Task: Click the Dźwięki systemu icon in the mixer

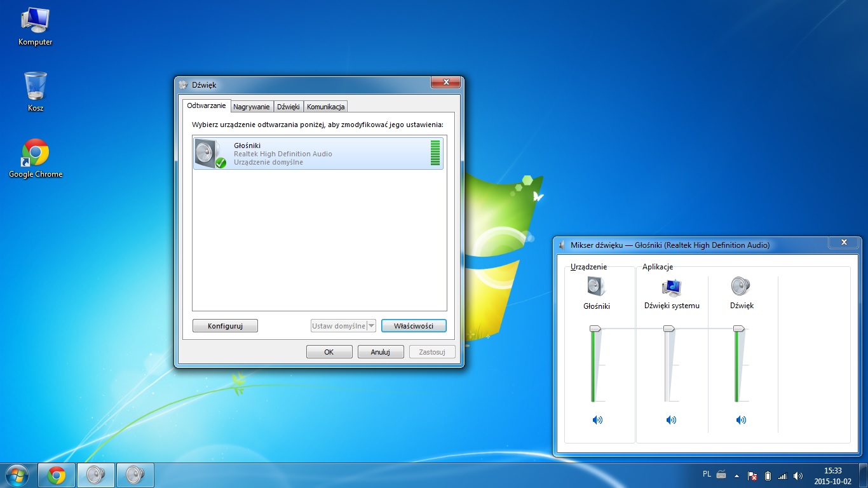Action: tap(672, 287)
